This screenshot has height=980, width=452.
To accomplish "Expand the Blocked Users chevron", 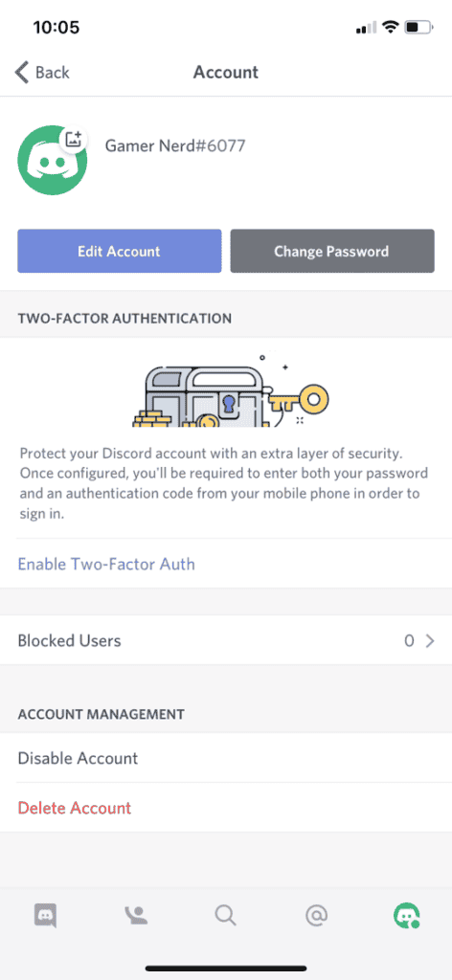I will coord(429,640).
